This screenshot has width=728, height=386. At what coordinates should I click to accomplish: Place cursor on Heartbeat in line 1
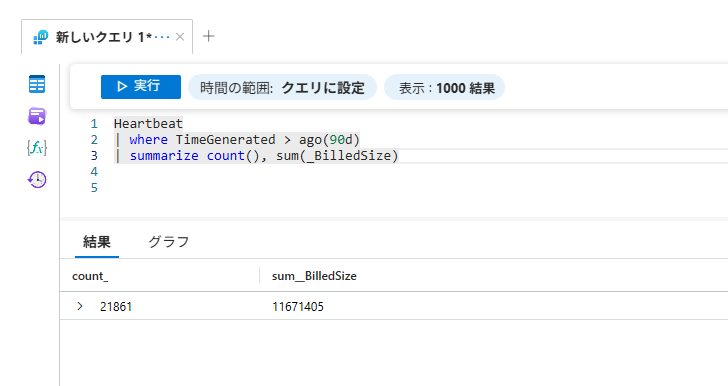[148, 124]
